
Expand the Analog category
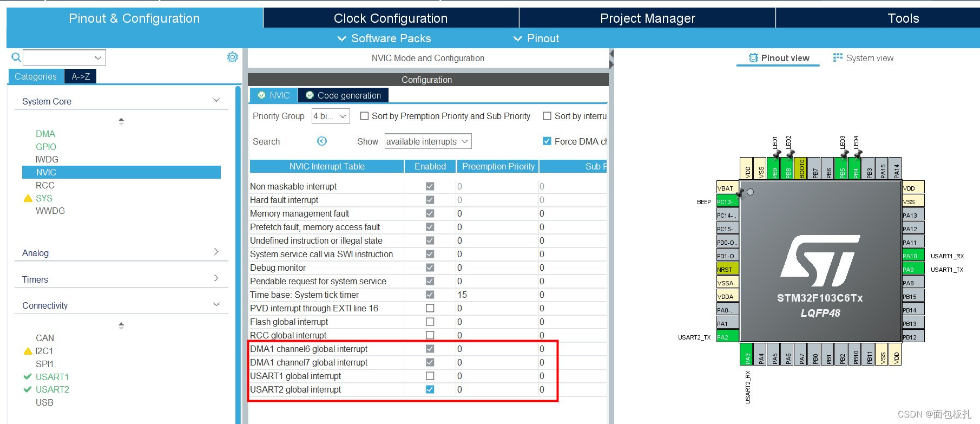coord(216,251)
